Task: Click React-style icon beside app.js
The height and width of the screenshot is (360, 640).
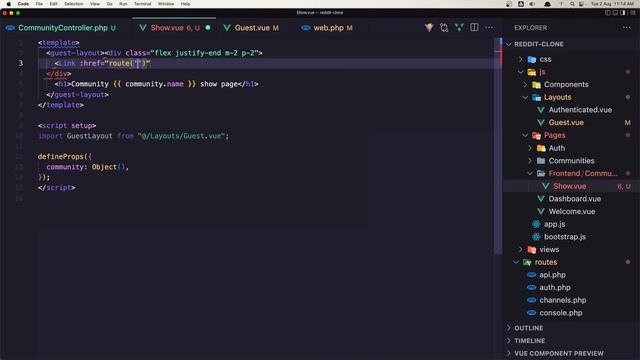Action: coord(536,224)
